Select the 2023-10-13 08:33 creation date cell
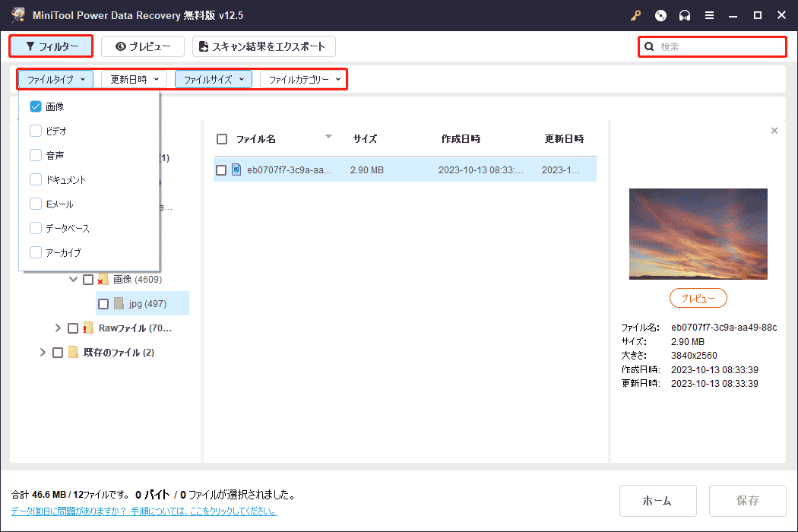This screenshot has width=798, height=532. [x=481, y=170]
